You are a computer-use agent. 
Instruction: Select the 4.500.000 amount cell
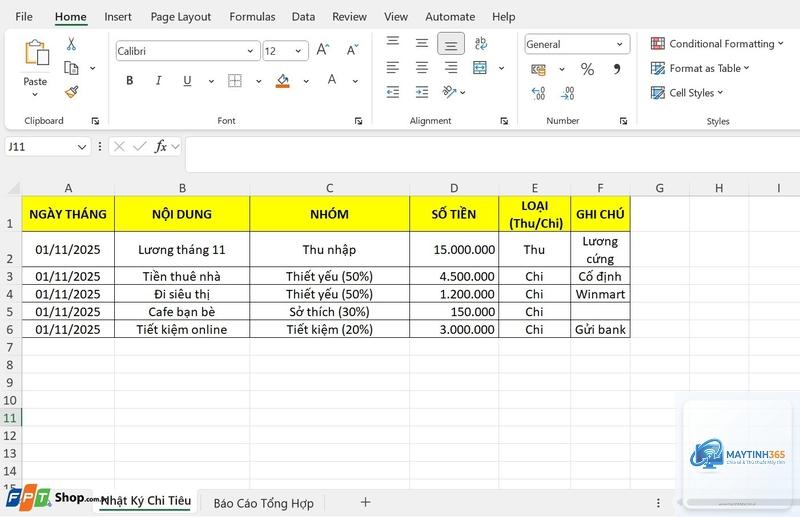click(454, 276)
